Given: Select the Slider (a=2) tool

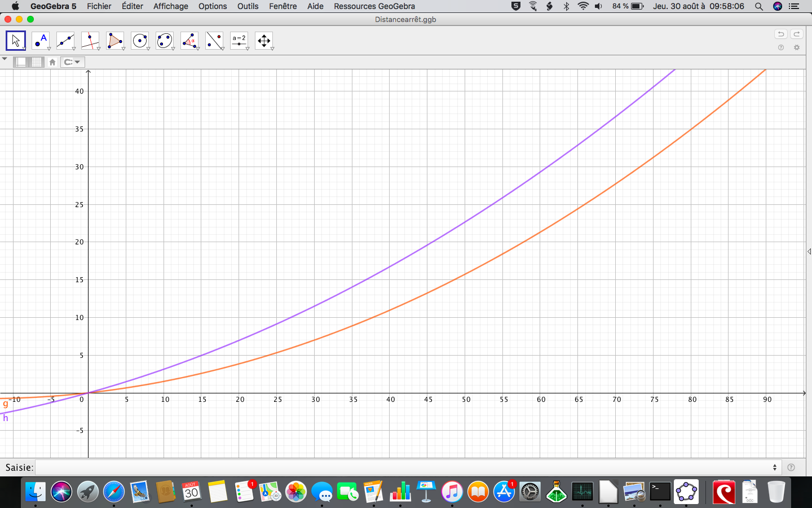Looking at the screenshot, I should tap(239, 41).
